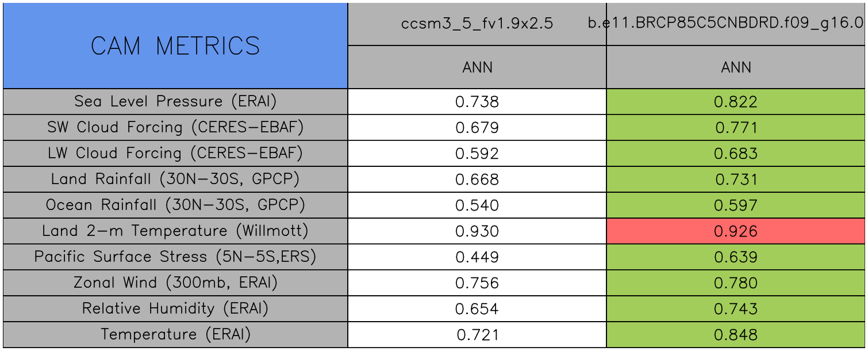This screenshot has height=351, width=868.
Task: Click the SW Cloud Forcing (CERES-EBAF) label
Action: click(x=175, y=127)
